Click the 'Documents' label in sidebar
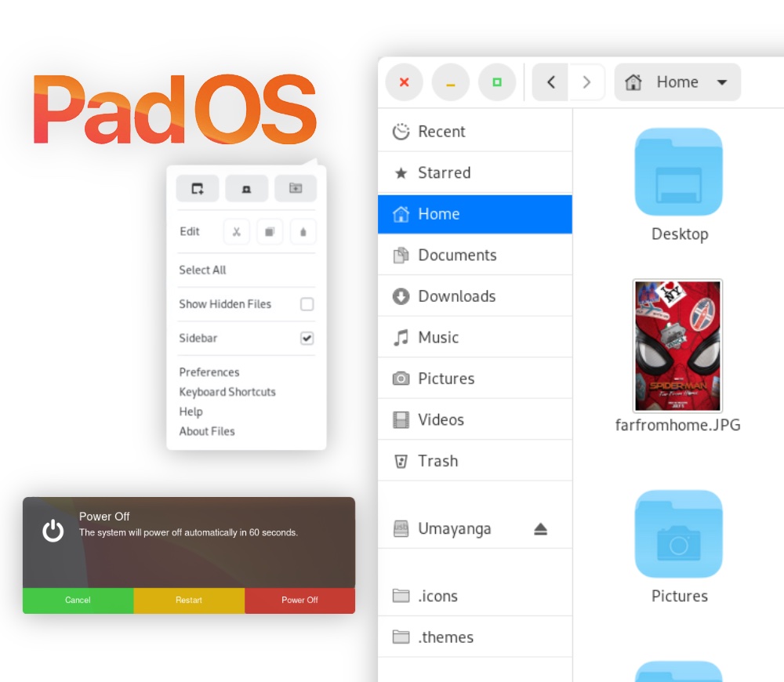784x682 pixels. coord(458,255)
